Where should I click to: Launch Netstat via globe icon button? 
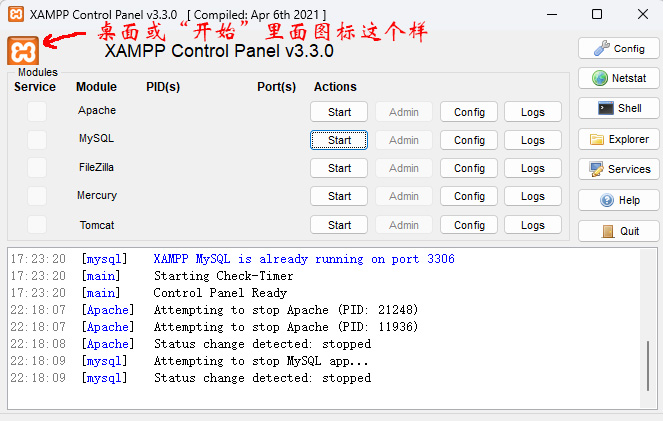click(x=618, y=78)
